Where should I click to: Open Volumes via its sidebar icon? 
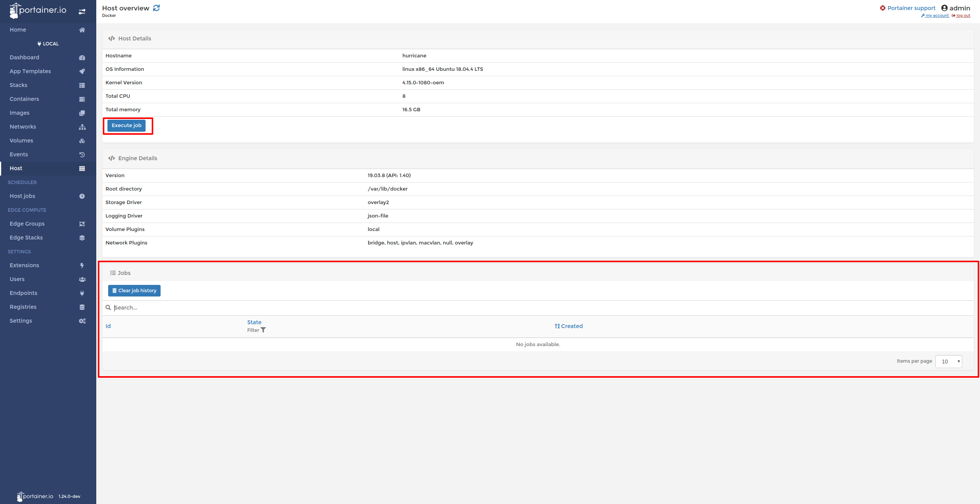pyautogui.click(x=82, y=141)
